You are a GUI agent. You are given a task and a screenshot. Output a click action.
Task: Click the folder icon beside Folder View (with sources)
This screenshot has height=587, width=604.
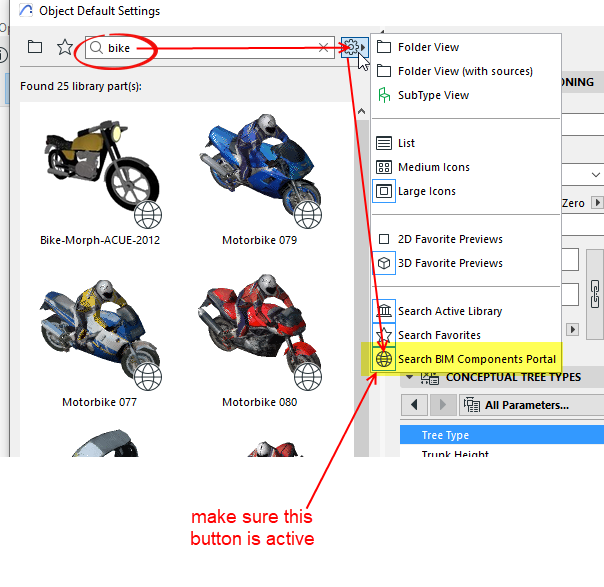(384, 71)
